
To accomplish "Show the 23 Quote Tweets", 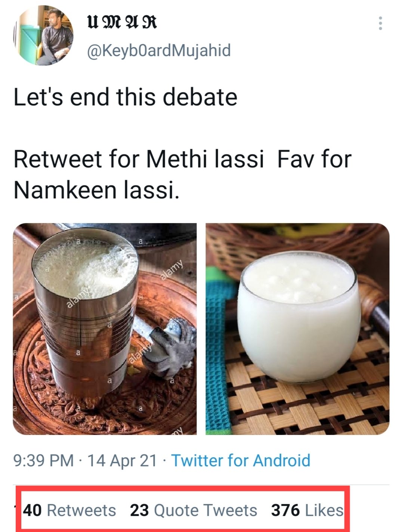I will (x=194, y=510).
